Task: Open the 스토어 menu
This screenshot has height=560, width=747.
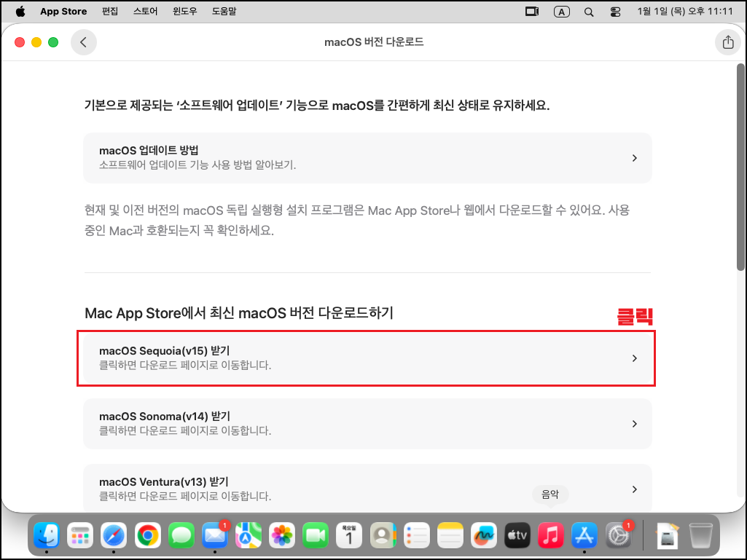Action: click(145, 12)
